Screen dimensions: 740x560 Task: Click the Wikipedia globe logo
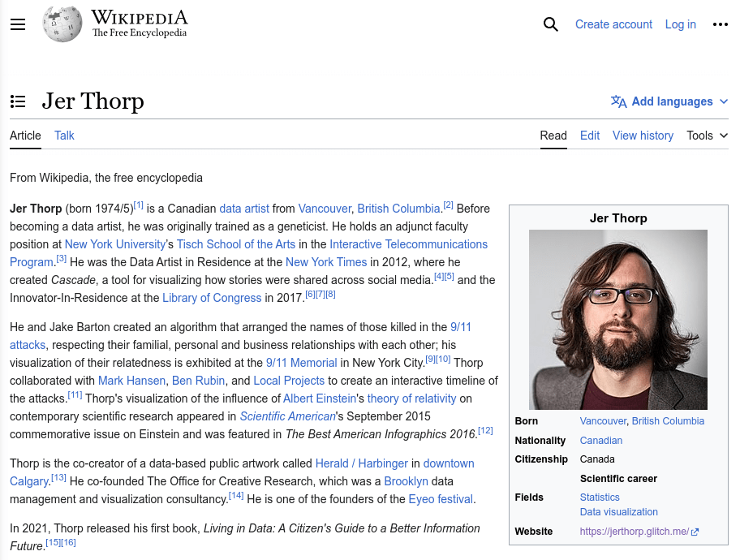tap(62, 24)
